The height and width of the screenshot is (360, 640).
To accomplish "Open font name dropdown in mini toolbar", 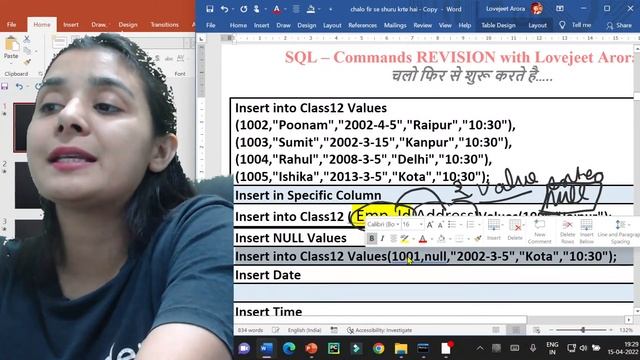I will tap(398, 224).
